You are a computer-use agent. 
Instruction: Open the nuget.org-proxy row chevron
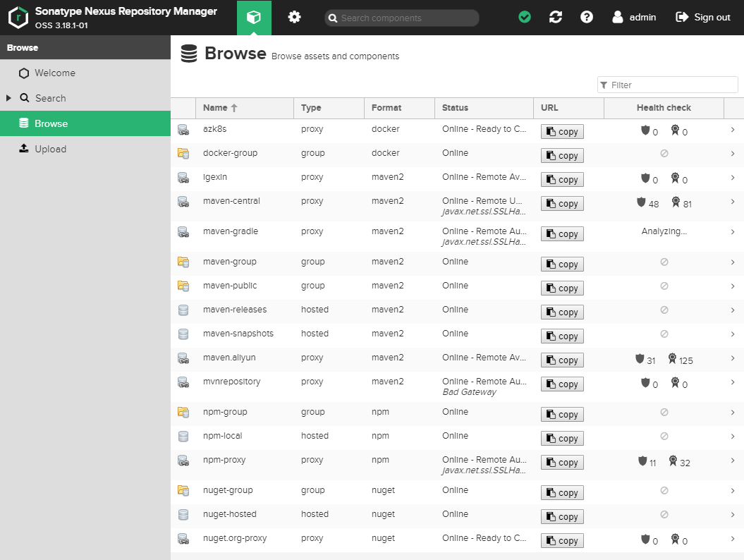pyautogui.click(x=733, y=539)
